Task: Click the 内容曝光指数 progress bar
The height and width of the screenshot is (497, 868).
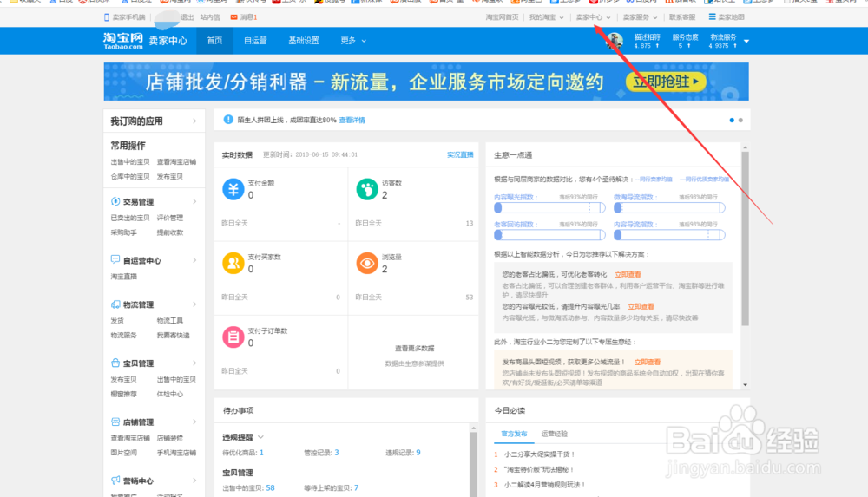Action: tap(549, 207)
